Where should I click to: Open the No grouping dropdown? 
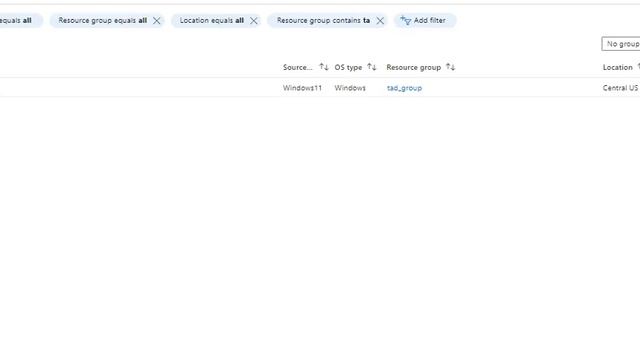pyautogui.click(x=621, y=44)
